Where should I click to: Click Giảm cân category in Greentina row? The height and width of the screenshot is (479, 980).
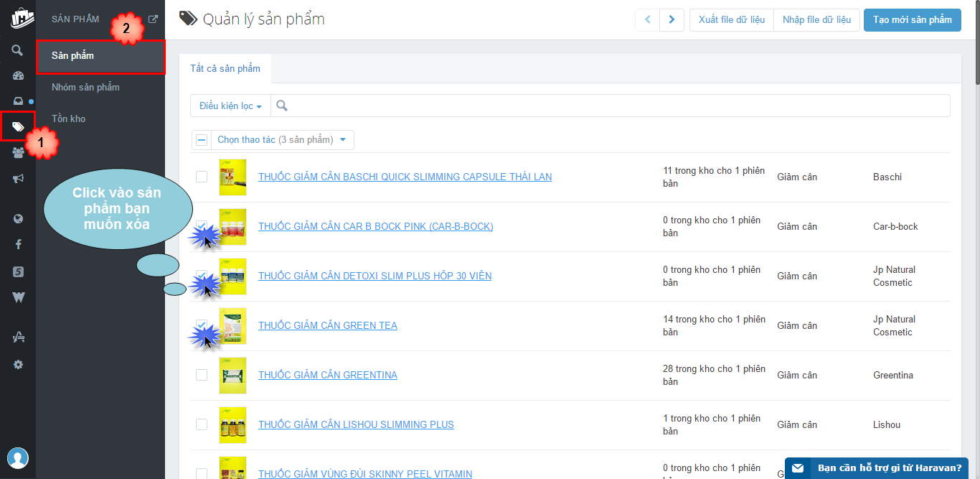pyautogui.click(x=797, y=375)
